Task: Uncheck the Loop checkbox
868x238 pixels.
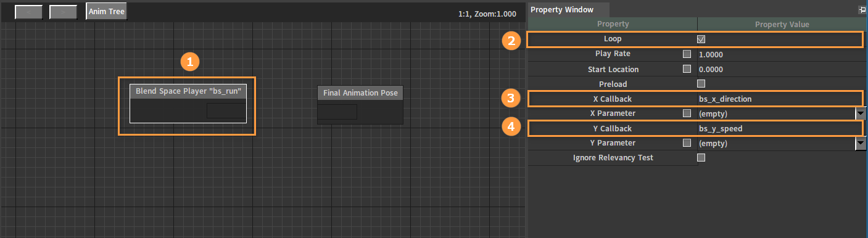Action: 701,39
